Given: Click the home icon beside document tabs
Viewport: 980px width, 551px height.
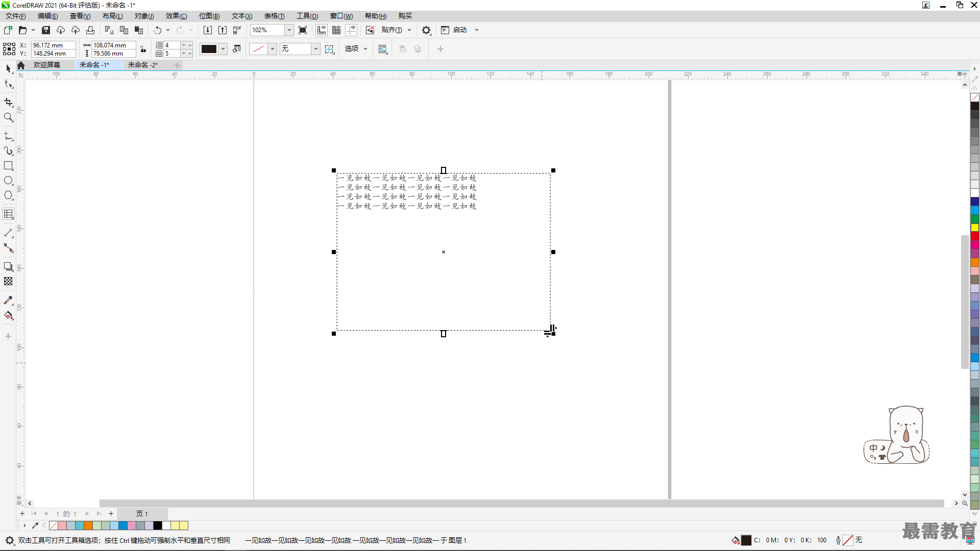Looking at the screenshot, I should (21, 65).
